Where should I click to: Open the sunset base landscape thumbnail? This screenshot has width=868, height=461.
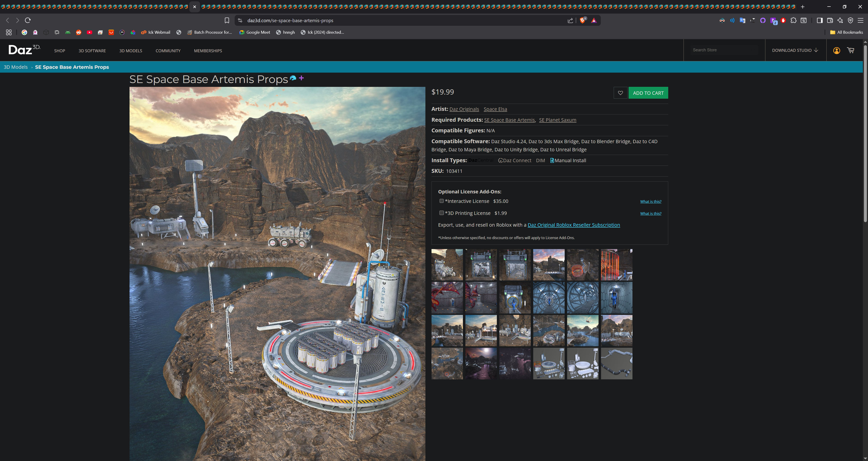[x=549, y=265]
